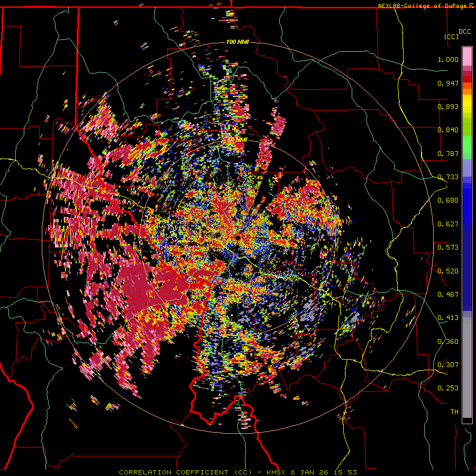
Task: Click the 50 NMI range ring label
Action: [237, 140]
